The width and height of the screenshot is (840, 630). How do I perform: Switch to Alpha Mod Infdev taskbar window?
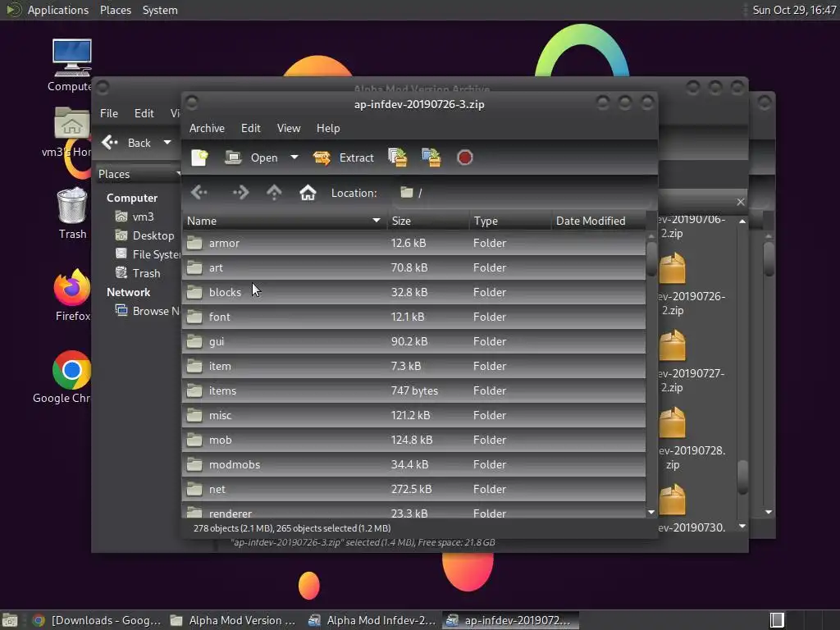373,620
